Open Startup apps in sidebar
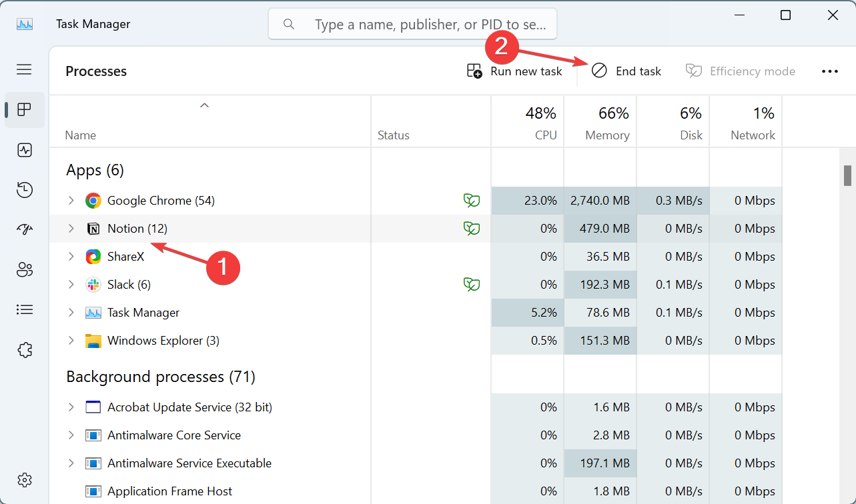This screenshot has width=856, height=504. (25, 230)
